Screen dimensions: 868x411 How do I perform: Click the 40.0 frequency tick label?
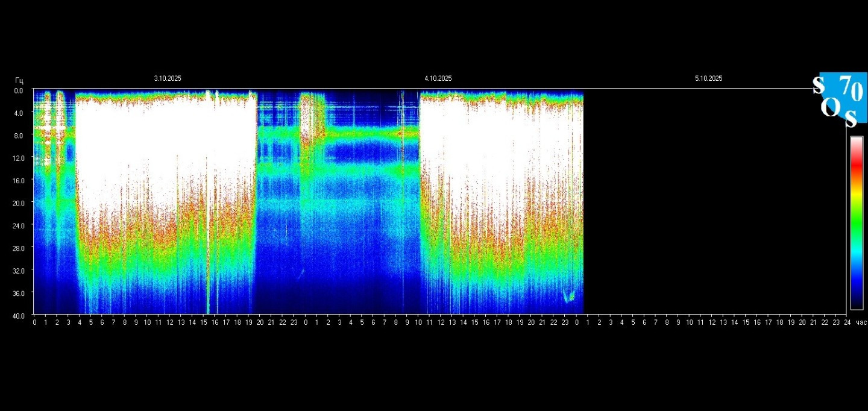coord(18,316)
